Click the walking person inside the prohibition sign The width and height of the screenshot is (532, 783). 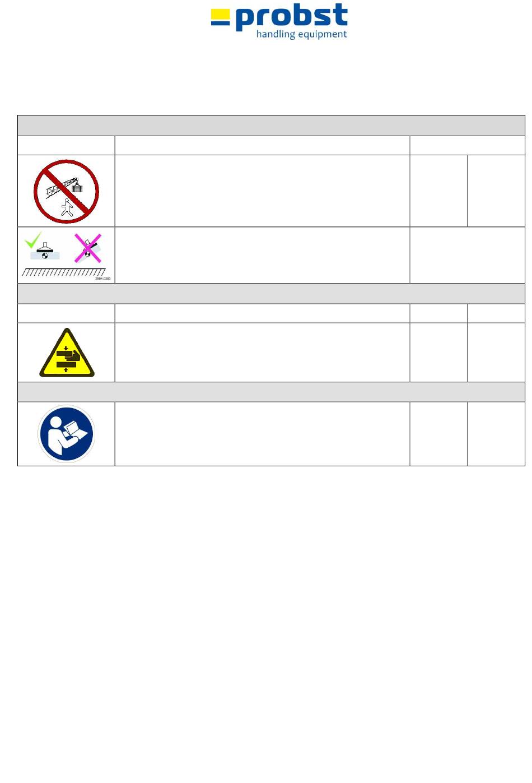pos(68,207)
